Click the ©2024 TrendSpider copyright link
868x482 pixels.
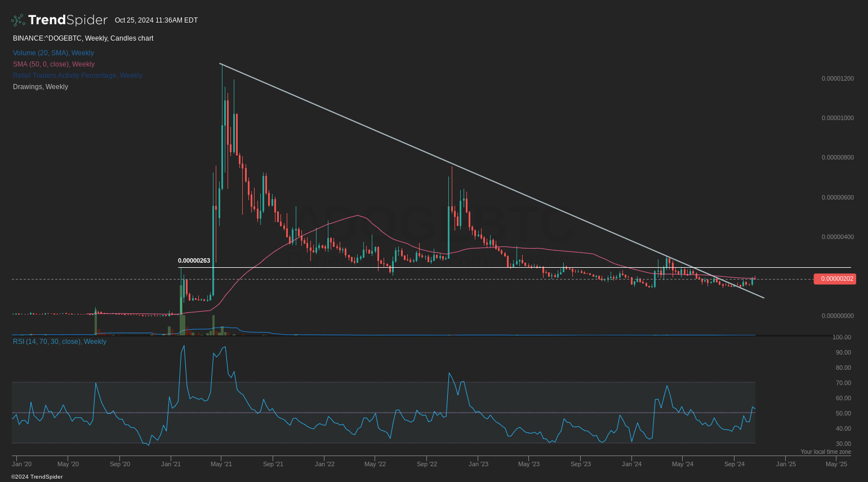(37, 476)
